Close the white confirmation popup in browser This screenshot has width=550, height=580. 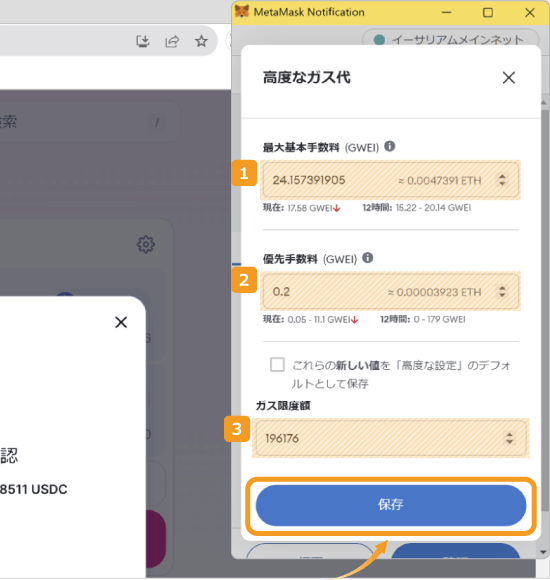coord(121,322)
